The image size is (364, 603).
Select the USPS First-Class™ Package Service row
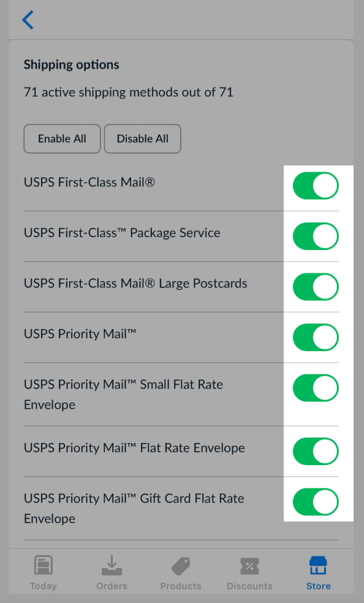point(121,233)
